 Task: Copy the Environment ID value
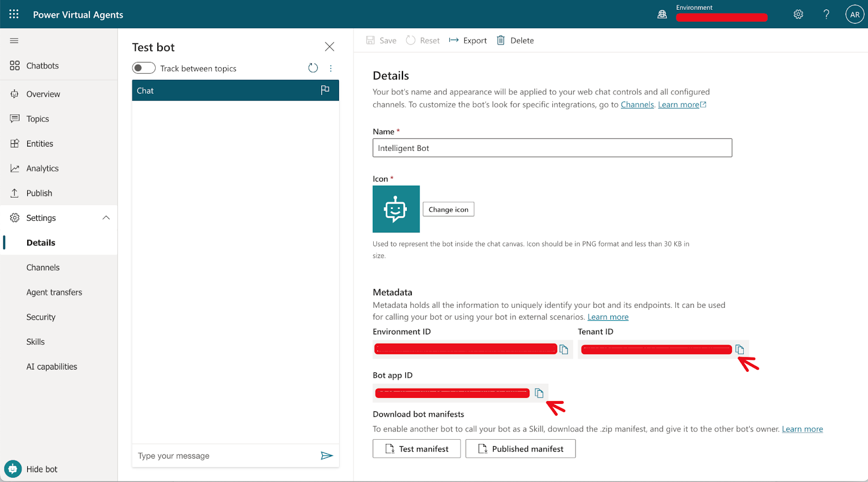[x=564, y=350]
